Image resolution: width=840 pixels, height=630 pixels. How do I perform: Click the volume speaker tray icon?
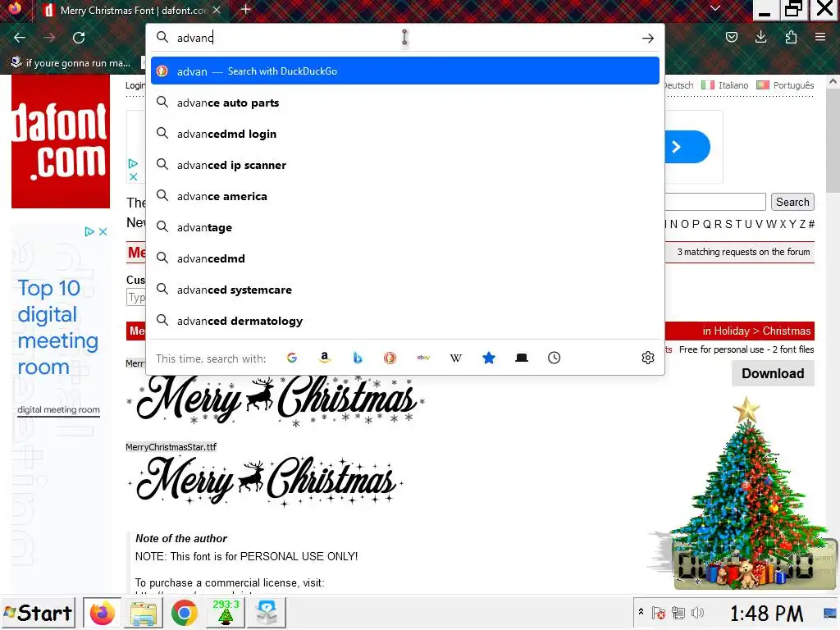point(697,612)
